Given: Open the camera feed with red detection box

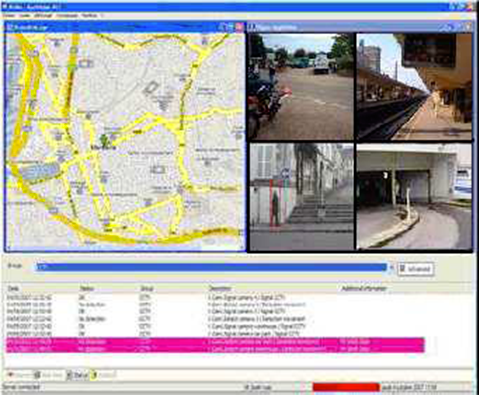Looking at the screenshot, I should (301, 197).
